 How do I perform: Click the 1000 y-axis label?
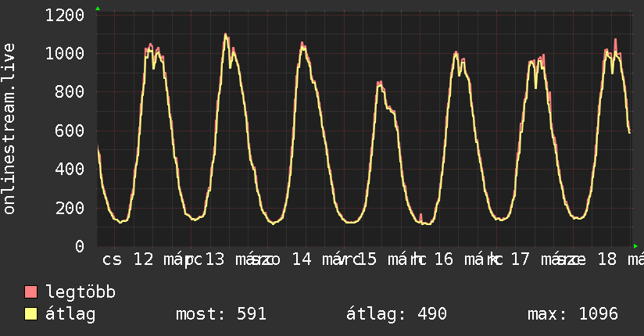tap(64, 54)
